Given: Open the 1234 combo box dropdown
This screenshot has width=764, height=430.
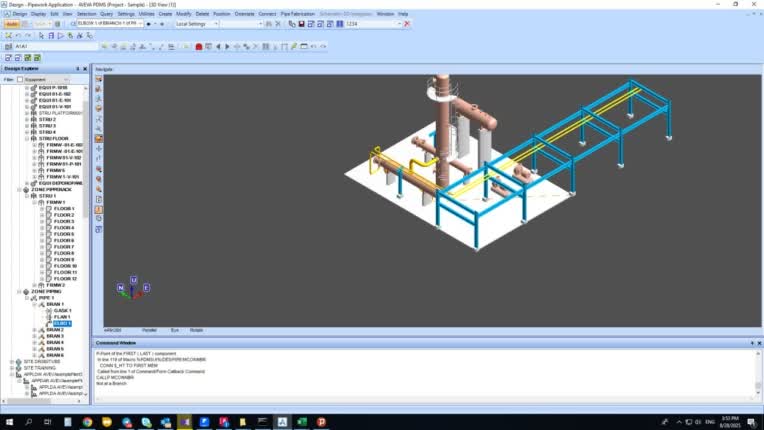Looking at the screenshot, I should pyautogui.click(x=400, y=24).
